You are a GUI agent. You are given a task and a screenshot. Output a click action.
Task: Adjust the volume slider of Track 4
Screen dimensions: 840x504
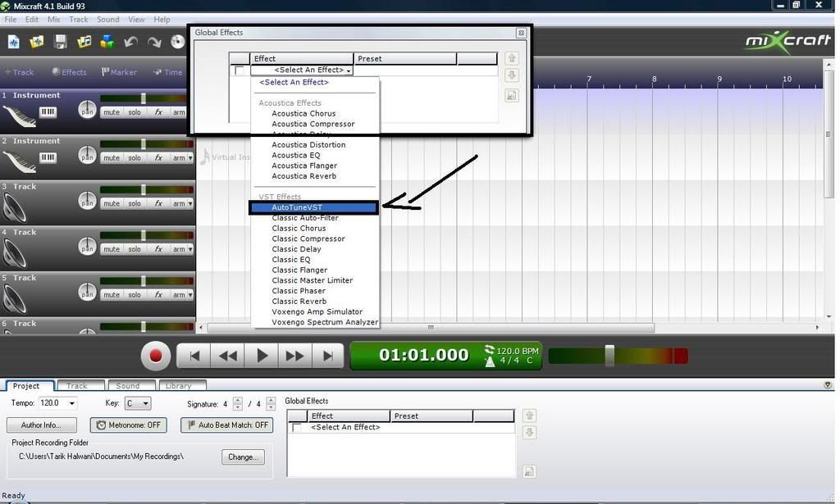click(143, 235)
